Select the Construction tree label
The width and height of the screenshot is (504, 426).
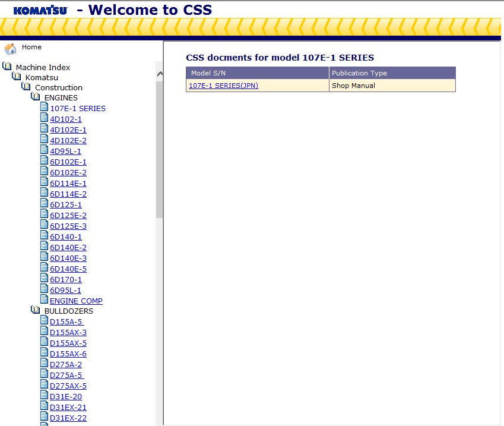tap(59, 87)
